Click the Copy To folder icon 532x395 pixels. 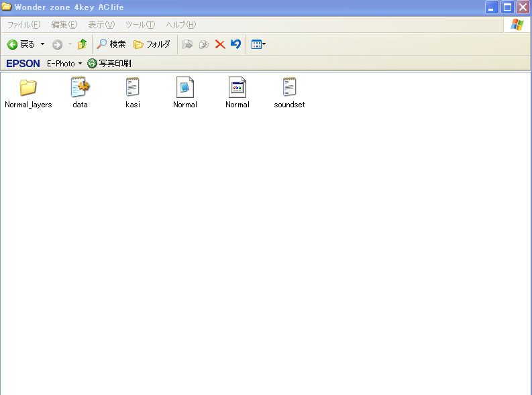pos(204,44)
